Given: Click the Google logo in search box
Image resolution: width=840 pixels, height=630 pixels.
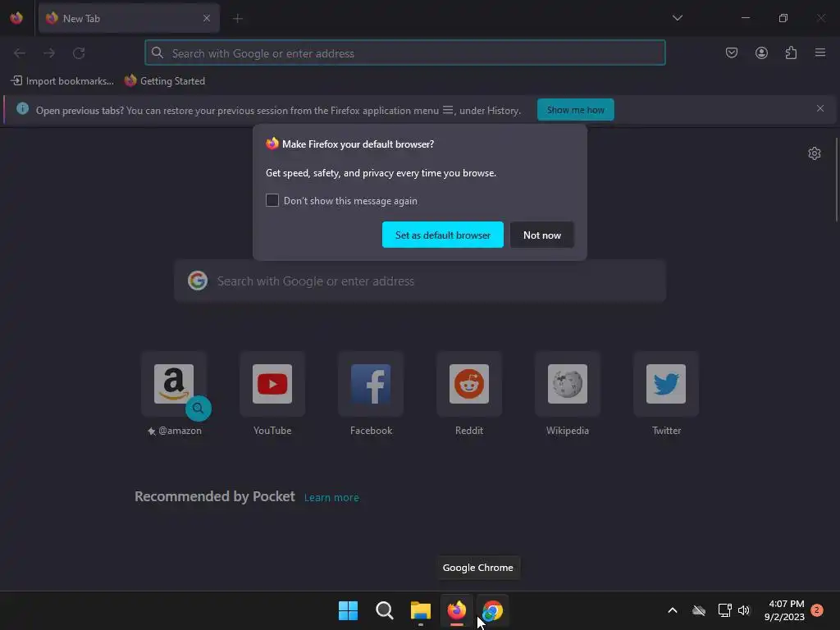Looking at the screenshot, I should (x=198, y=281).
